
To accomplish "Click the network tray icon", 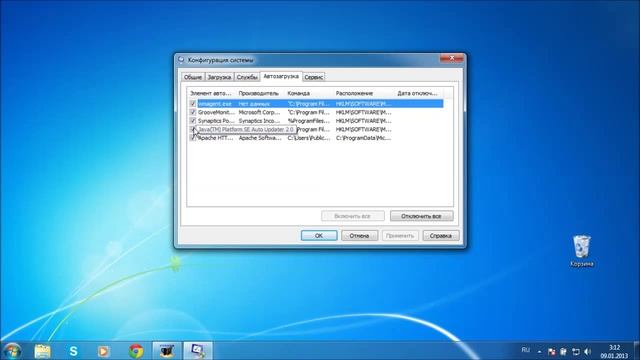I will pyautogui.click(x=576, y=351).
